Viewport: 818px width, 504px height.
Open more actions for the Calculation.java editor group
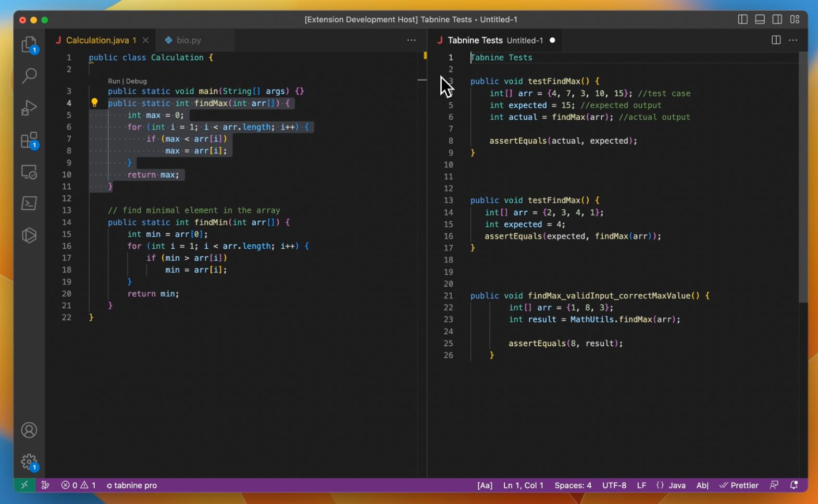tap(412, 40)
